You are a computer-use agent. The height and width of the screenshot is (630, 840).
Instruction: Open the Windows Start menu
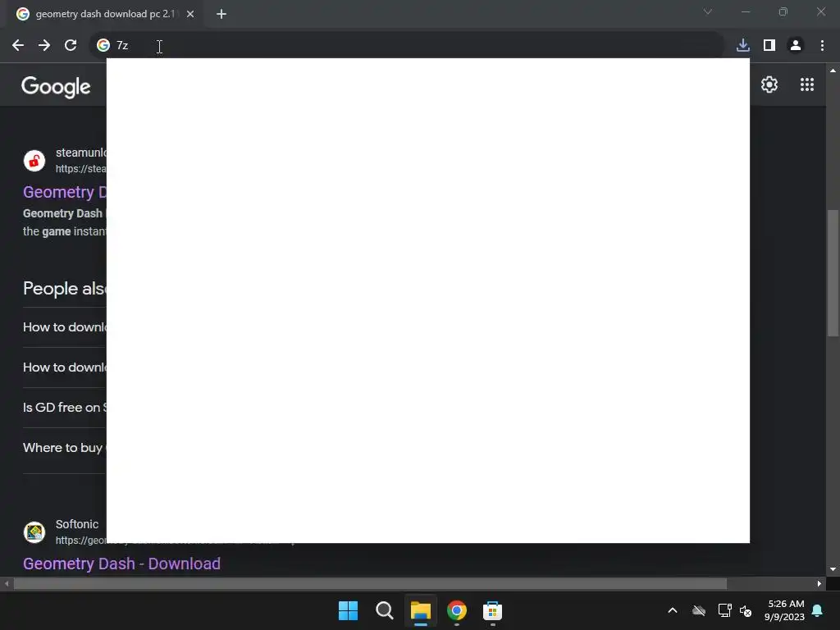(348, 610)
